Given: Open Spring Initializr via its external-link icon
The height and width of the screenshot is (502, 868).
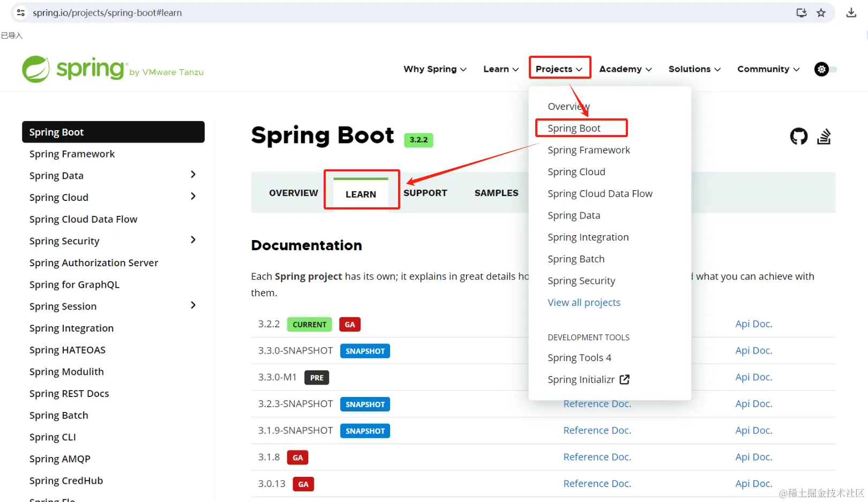Looking at the screenshot, I should click(625, 379).
